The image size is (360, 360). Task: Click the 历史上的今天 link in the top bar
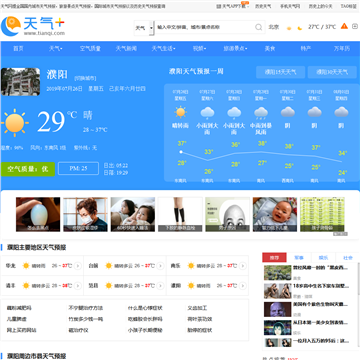pyautogui.click(x=320, y=6)
